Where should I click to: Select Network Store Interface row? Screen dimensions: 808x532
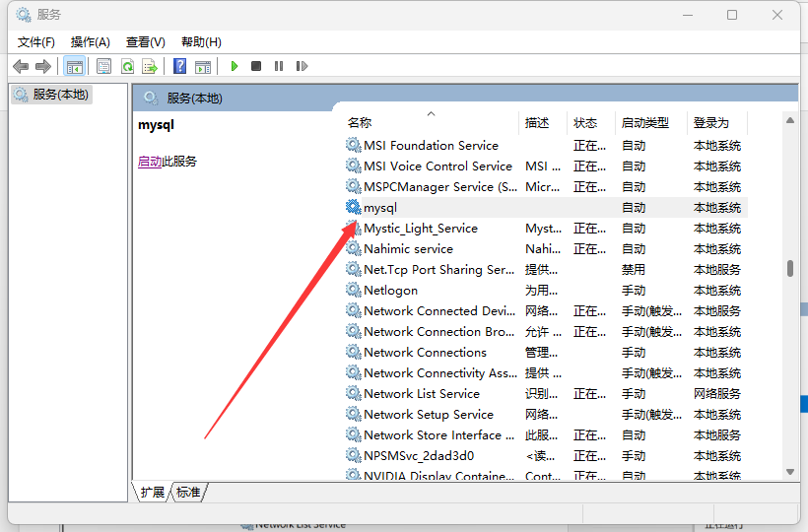coord(545,435)
